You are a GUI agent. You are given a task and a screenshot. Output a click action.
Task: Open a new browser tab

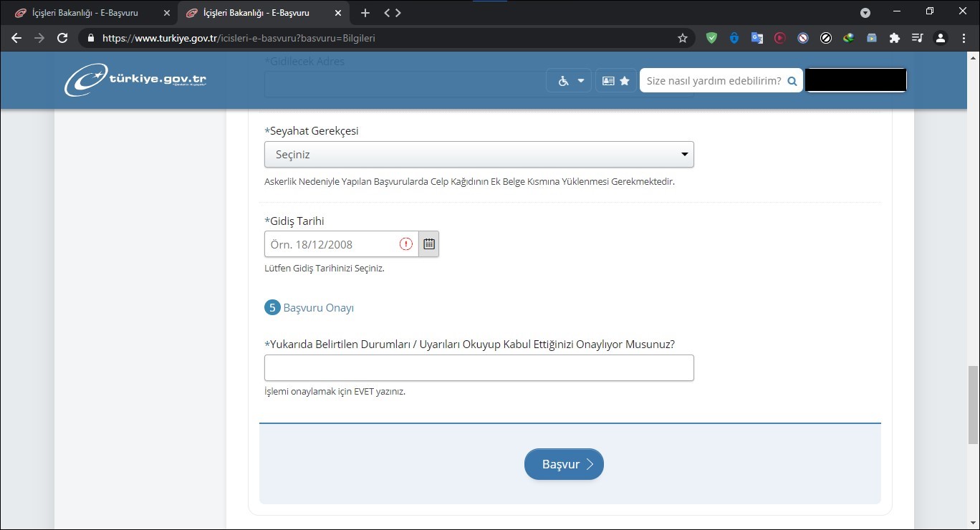click(365, 13)
